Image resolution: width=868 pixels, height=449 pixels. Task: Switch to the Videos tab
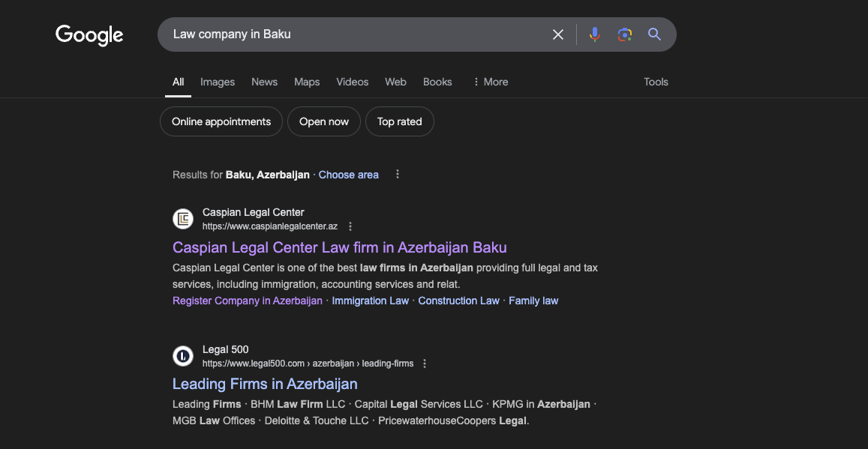[x=352, y=82]
